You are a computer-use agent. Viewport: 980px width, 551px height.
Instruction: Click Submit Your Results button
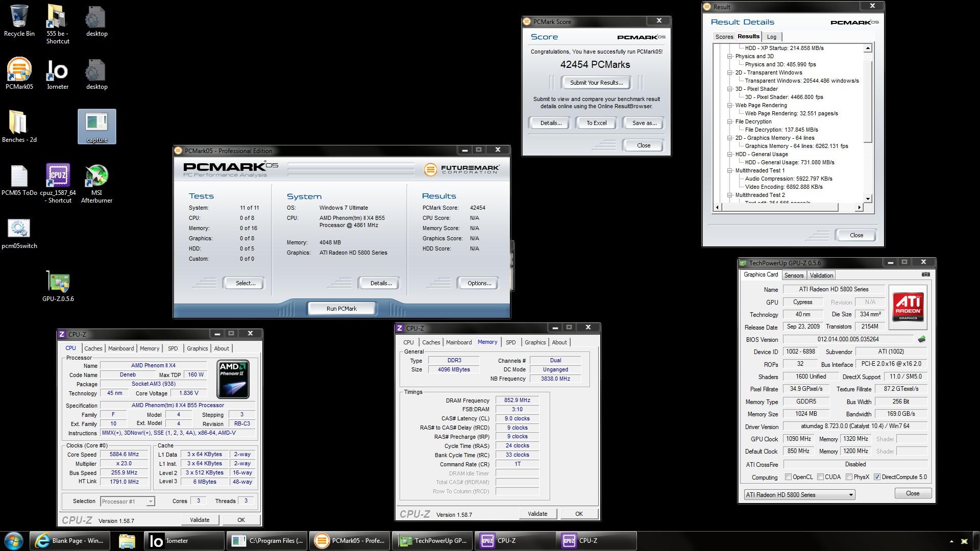tap(596, 83)
